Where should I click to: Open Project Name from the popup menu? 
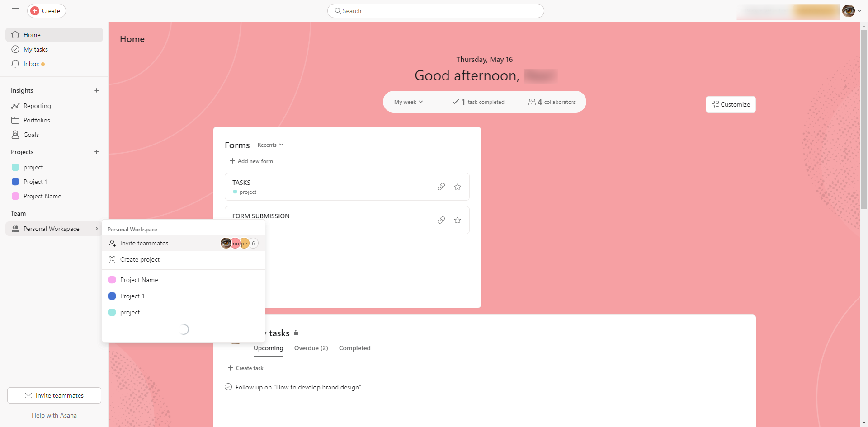pos(184,280)
